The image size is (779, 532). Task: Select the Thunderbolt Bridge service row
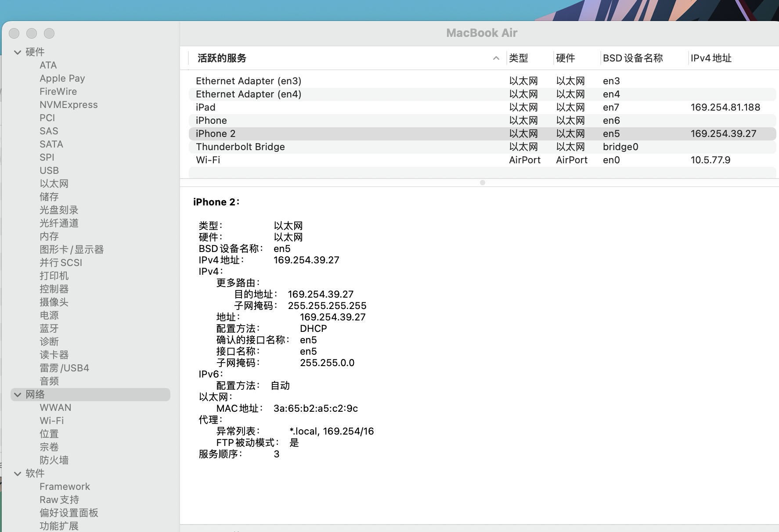(x=240, y=147)
